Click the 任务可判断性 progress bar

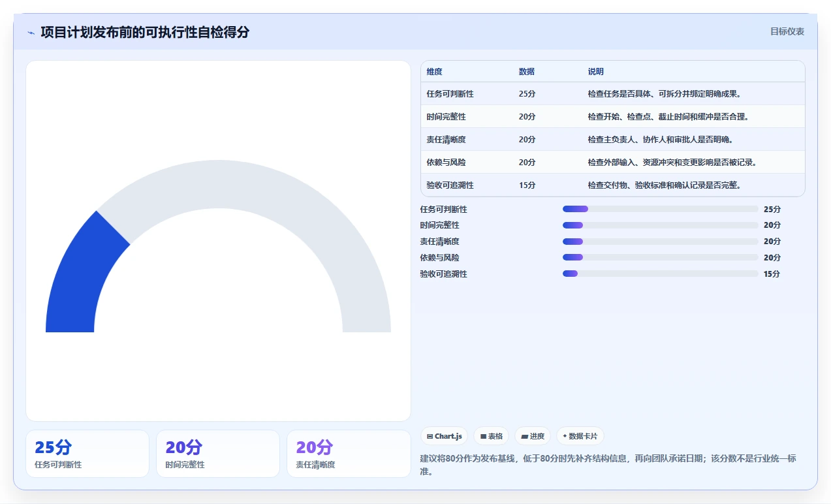point(661,209)
